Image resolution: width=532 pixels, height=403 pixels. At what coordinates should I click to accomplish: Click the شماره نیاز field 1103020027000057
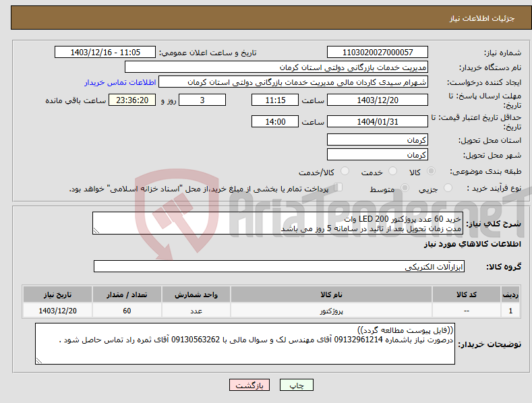coord(378,53)
